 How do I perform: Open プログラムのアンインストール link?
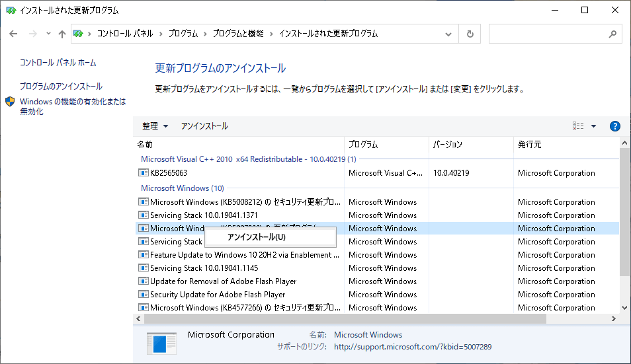click(61, 87)
